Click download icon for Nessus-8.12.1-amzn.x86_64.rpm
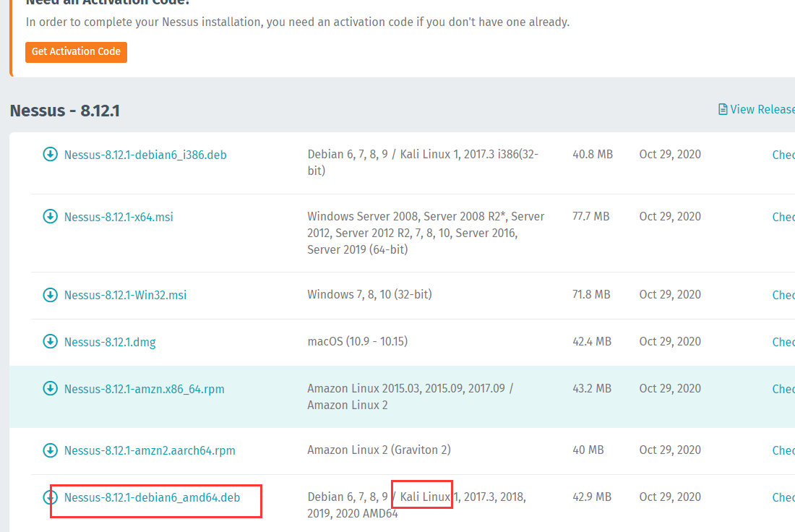The width and height of the screenshot is (795, 532). 50,388
